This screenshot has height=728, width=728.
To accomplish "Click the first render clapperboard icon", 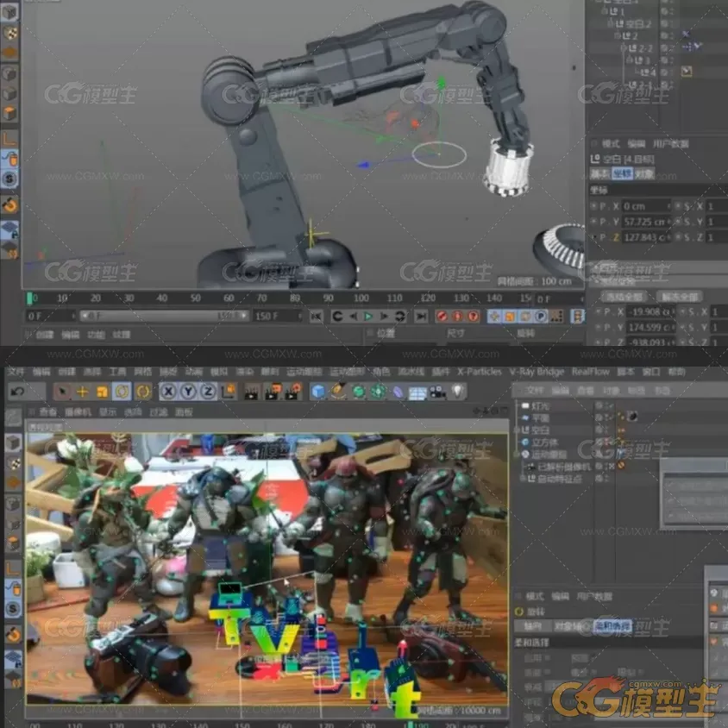I will click(251, 392).
